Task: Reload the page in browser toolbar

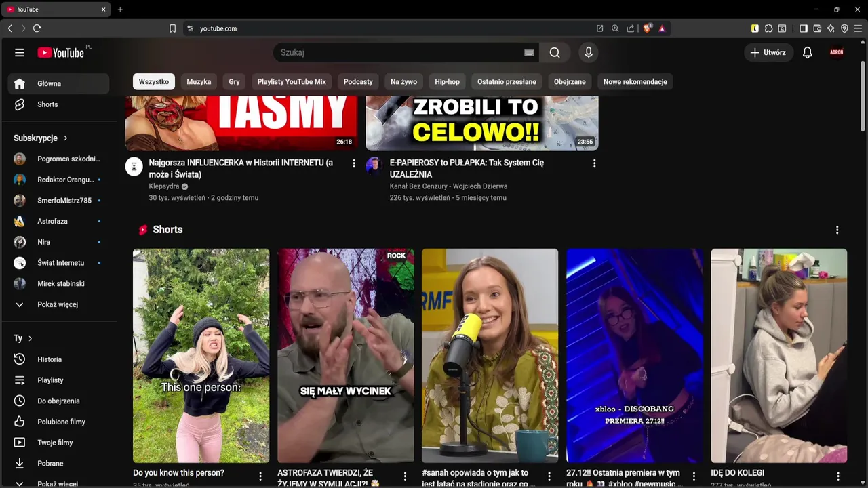Action: 37,28
